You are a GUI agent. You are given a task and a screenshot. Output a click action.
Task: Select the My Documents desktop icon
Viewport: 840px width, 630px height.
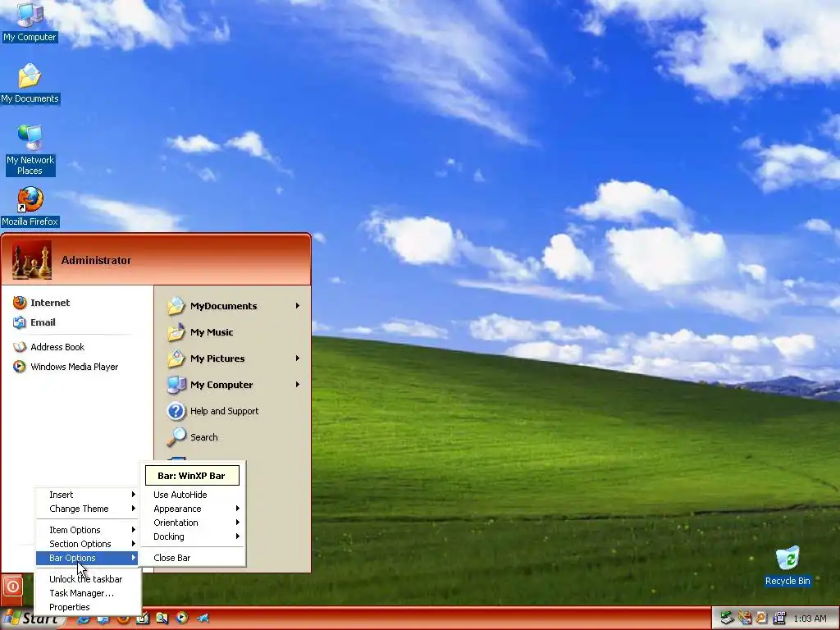point(30,83)
